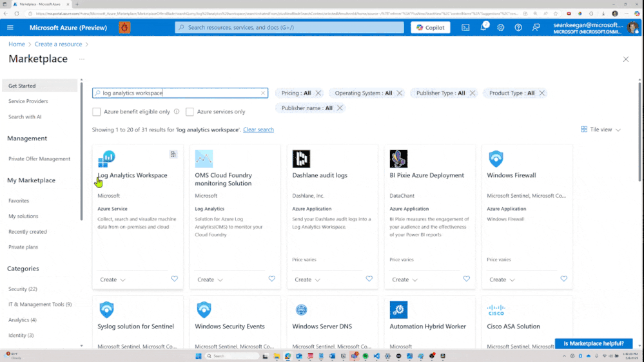
Task: Select Search with AI in sidebar
Action: point(24,117)
